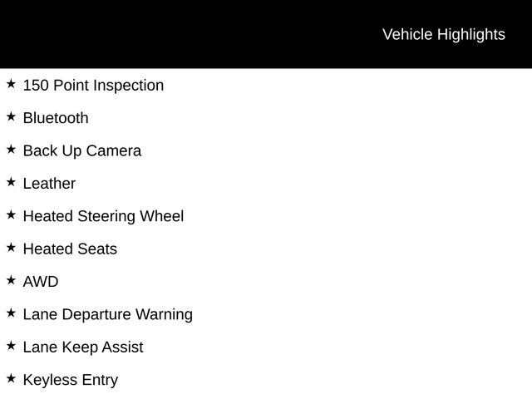Click the star next to Lane Keep Assist
The width and height of the screenshot is (532, 399).
(x=11, y=346)
